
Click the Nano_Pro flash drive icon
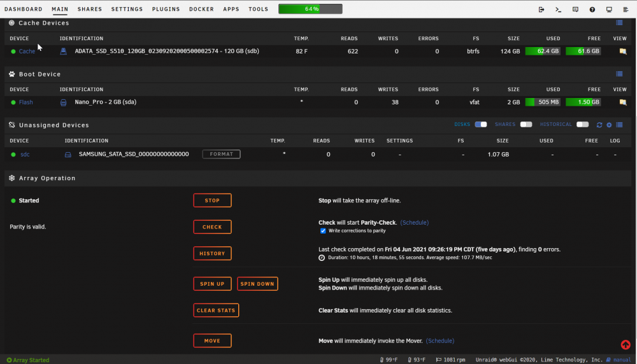coord(63,102)
